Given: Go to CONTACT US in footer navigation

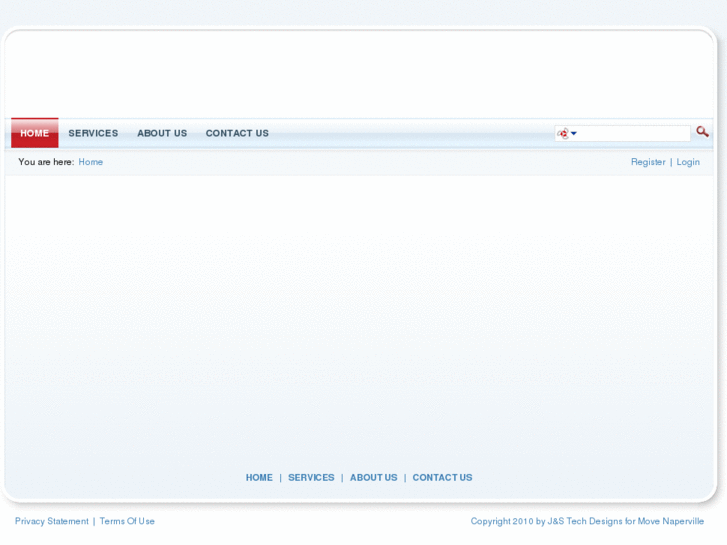Looking at the screenshot, I should point(442,477).
